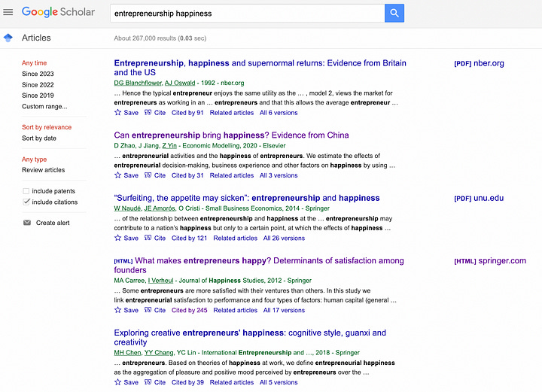The image size is (542, 392).
Task: Click About 267,000 results text
Action: pyautogui.click(x=160, y=38)
